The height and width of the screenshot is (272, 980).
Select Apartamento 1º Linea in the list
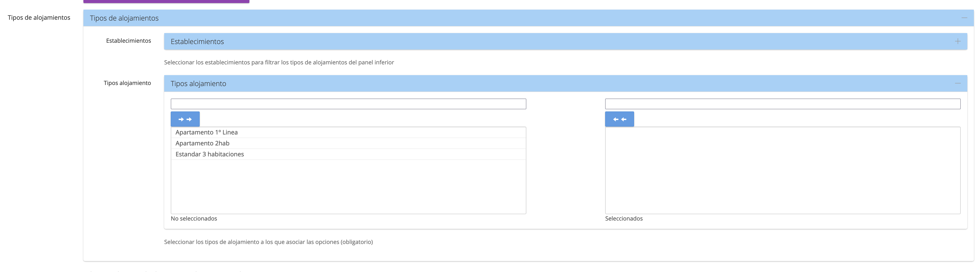point(207,132)
